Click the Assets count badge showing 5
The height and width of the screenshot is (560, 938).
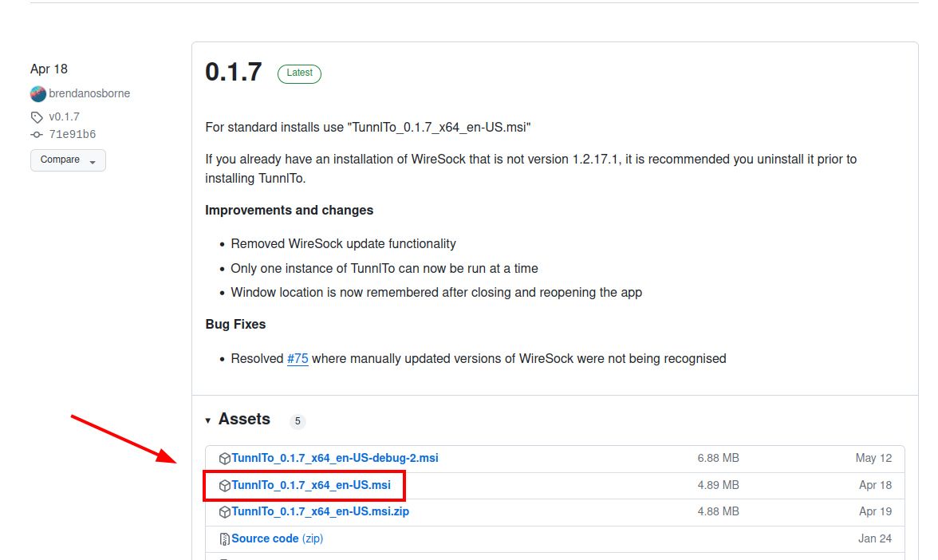[298, 421]
